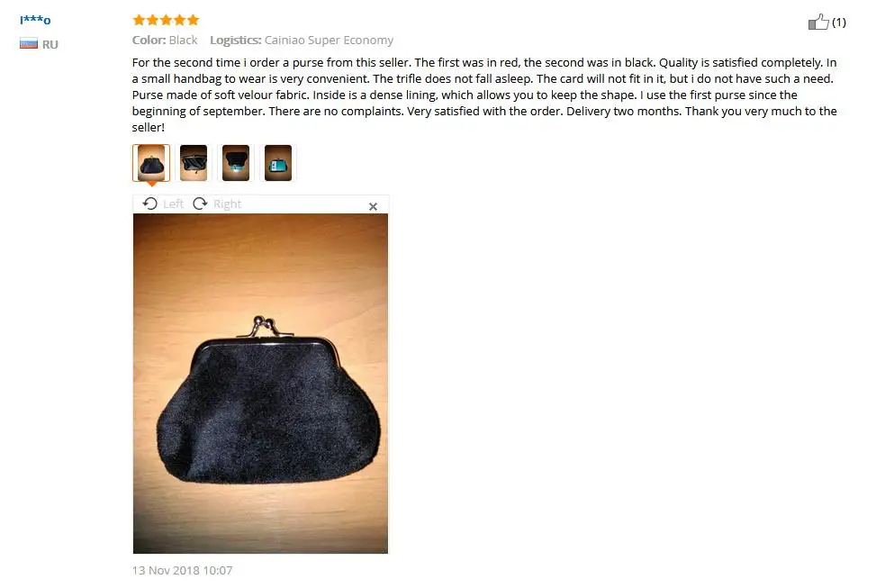This screenshot has width=876, height=588.
Task: Close the enlarged photo viewer
Action: pos(374,206)
